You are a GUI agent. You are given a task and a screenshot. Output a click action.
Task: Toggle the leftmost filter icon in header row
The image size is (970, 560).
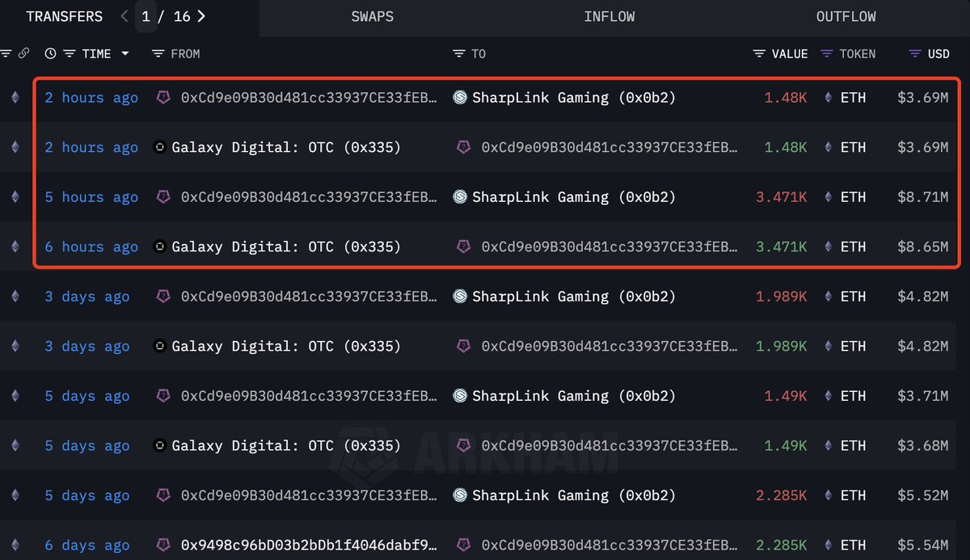(6, 53)
